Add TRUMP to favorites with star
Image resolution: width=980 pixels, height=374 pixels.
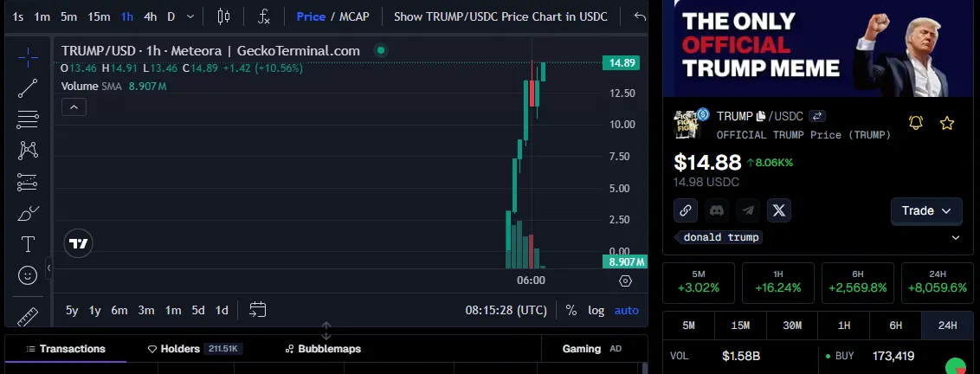click(x=947, y=123)
